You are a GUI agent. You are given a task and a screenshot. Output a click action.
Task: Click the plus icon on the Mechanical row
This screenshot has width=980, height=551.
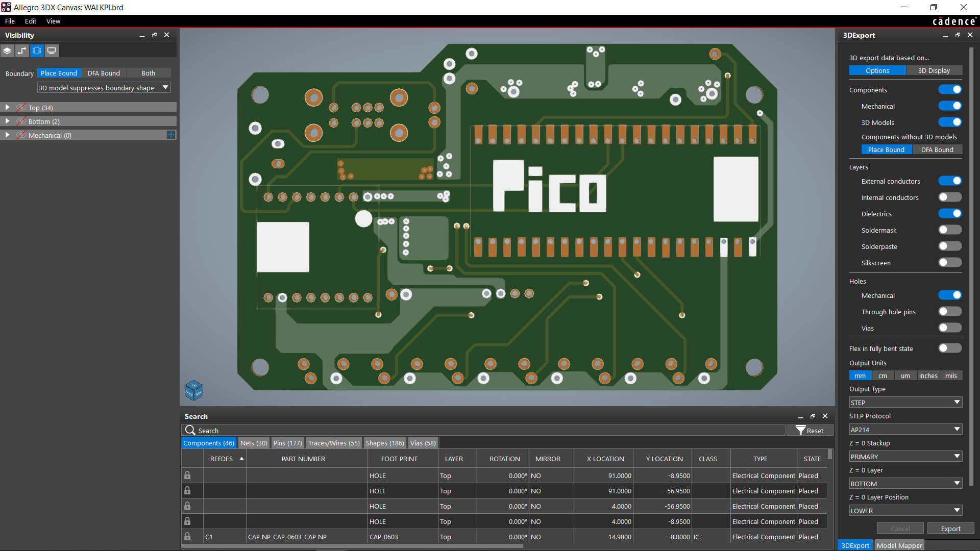pyautogui.click(x=171, y=135)
